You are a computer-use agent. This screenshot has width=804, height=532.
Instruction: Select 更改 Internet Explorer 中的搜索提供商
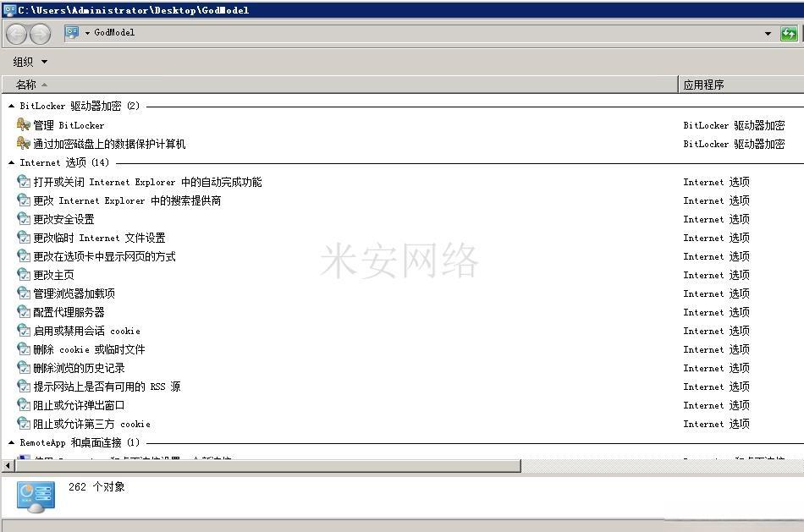click(127, 200)
